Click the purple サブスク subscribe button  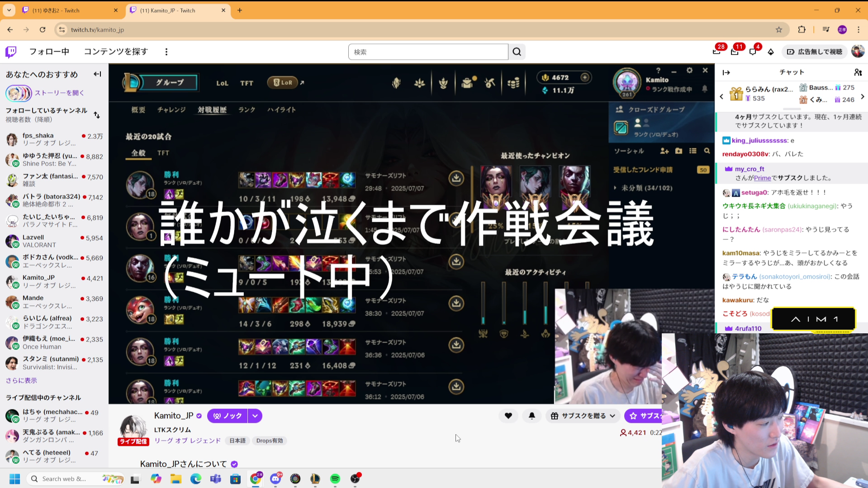pos(643,416)
